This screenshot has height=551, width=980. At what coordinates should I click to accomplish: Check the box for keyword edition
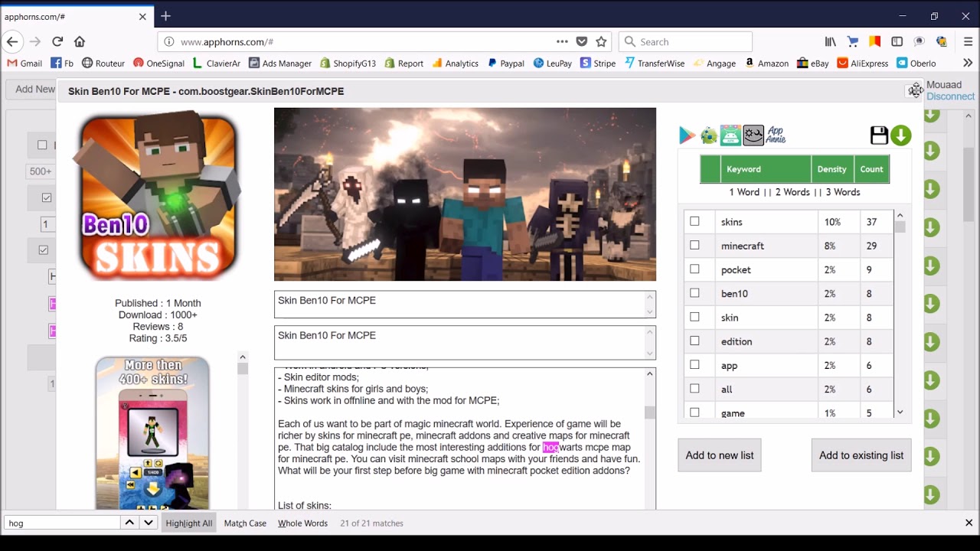point(694,341)
